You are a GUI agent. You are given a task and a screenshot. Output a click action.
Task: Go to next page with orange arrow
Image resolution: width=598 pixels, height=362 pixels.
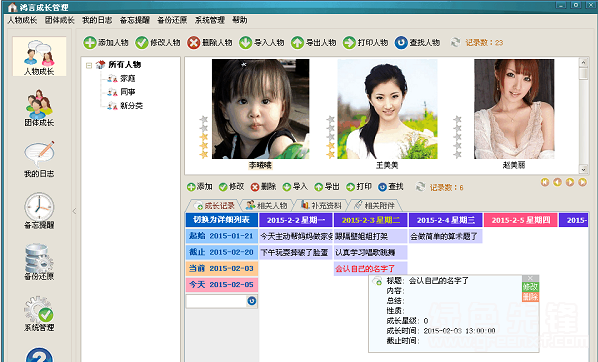[570, 182]
